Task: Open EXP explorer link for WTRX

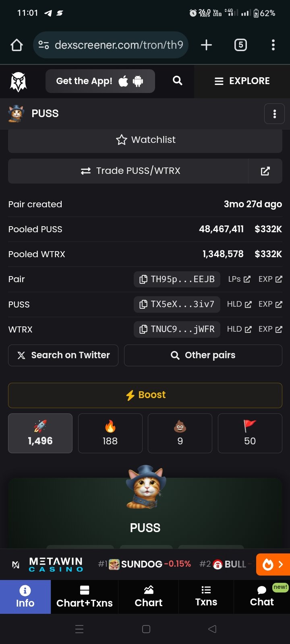Action: [x=270, y=329]
